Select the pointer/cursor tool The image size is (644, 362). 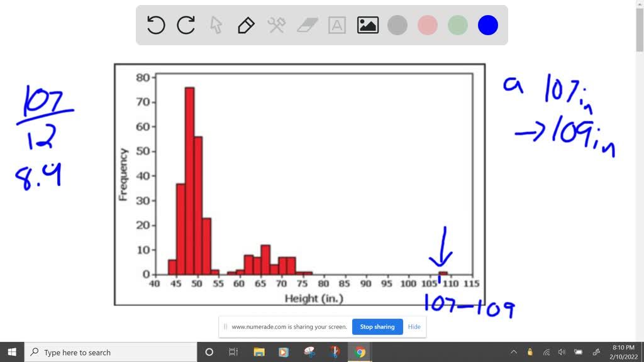[216, 25]
